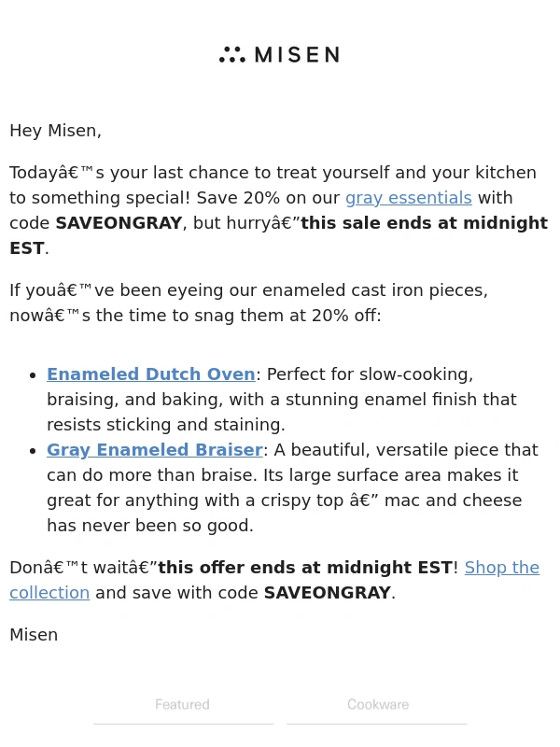560x747 pixels.
Task: Follow the Gray Enameled Braiser link
Action: coord(155,450)
